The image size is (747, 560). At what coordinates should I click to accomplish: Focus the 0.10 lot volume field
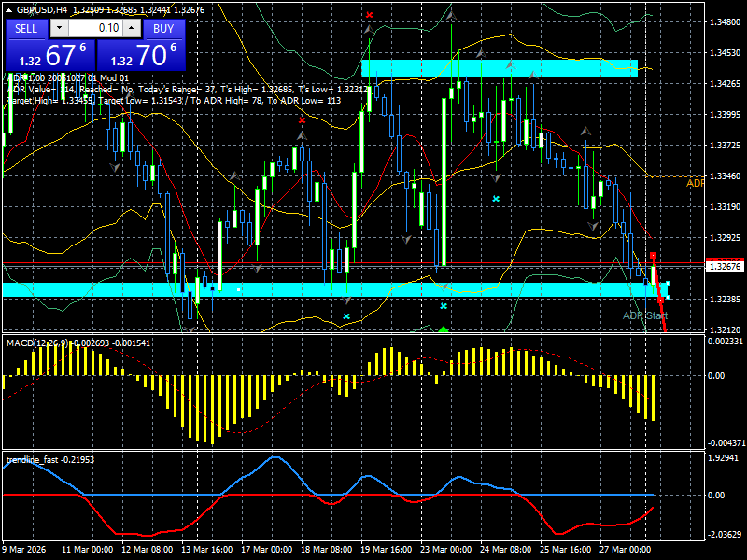tap(95, 28)
